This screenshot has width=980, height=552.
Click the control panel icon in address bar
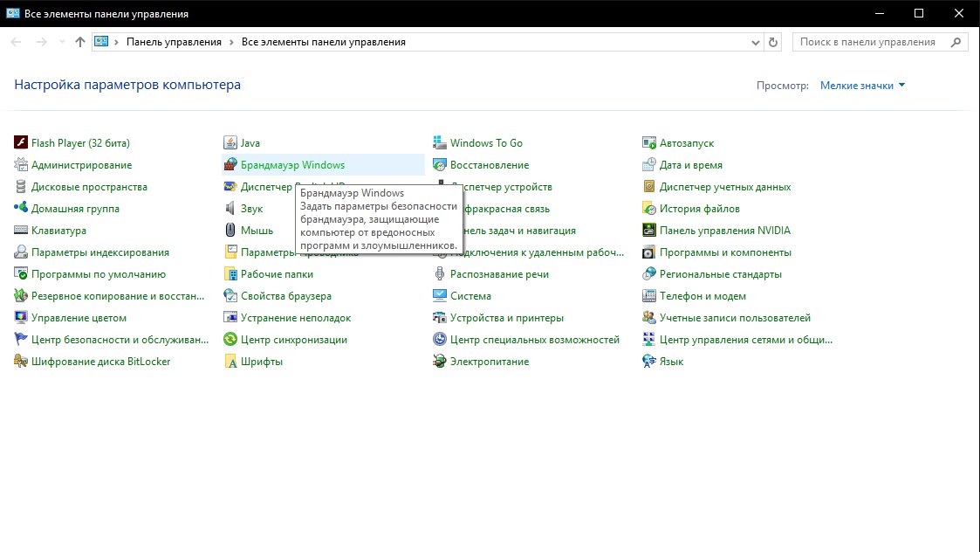[101, 41]
